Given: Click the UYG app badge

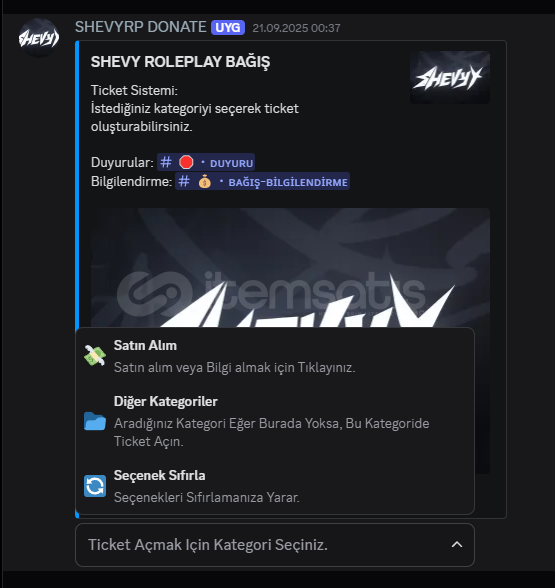Looking at the screenshot, I should click(x=228, y=28).
